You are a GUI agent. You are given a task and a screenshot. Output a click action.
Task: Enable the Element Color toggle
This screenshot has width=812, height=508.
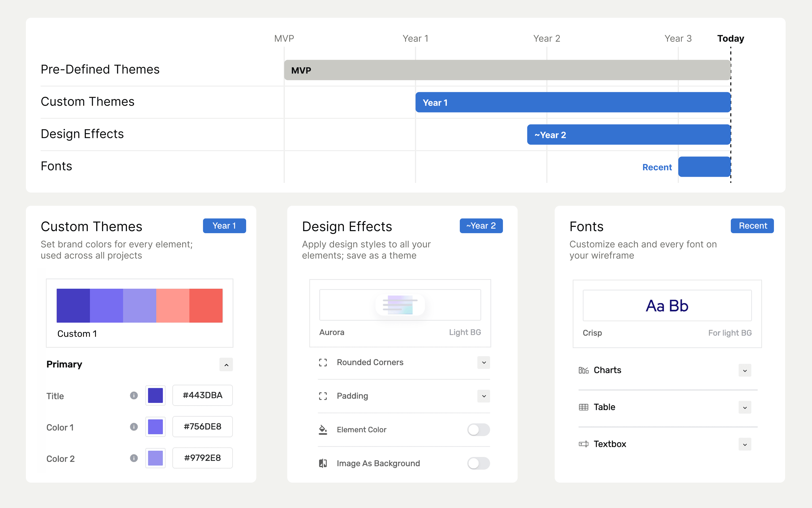(x=479, y=430)
